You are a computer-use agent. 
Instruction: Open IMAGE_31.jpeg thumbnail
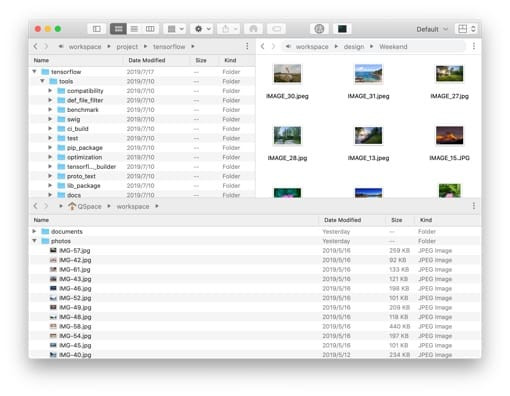(x=368, y=74)
